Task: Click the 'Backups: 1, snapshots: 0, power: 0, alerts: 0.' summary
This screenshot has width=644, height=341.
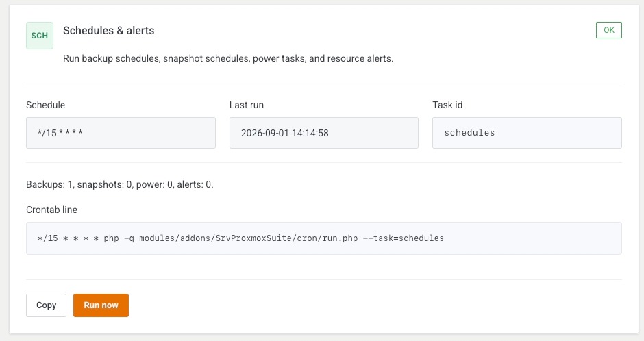Action: point(119,184)
